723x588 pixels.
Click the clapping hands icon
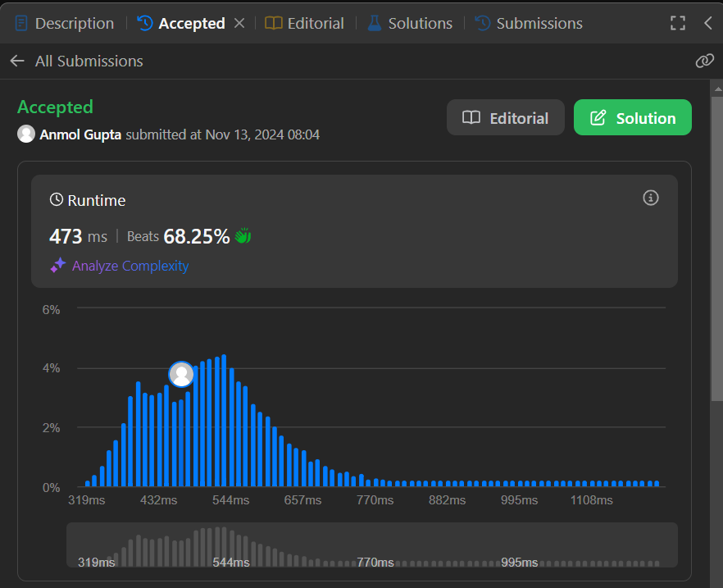(243, 236)
